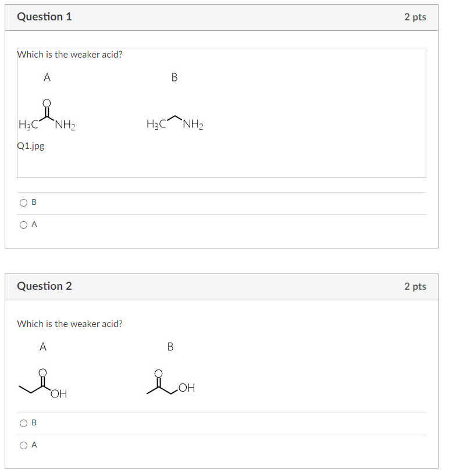Choose option A in Question 2
The height and width of the screenshot is (476, 449).
tap(24, 445)
